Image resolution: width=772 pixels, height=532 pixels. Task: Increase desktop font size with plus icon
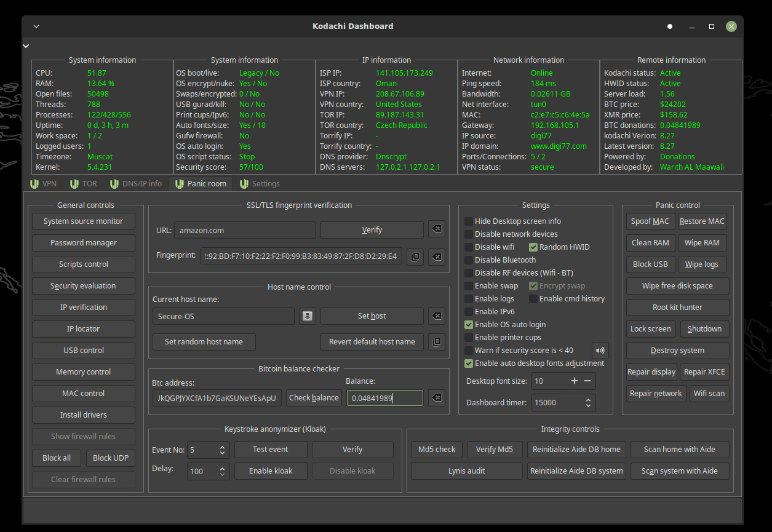coord(575,381)
